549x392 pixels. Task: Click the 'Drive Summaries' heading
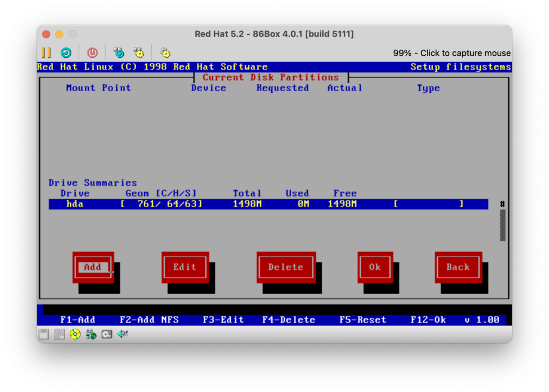pyautogui.click(x=93, y=183)
